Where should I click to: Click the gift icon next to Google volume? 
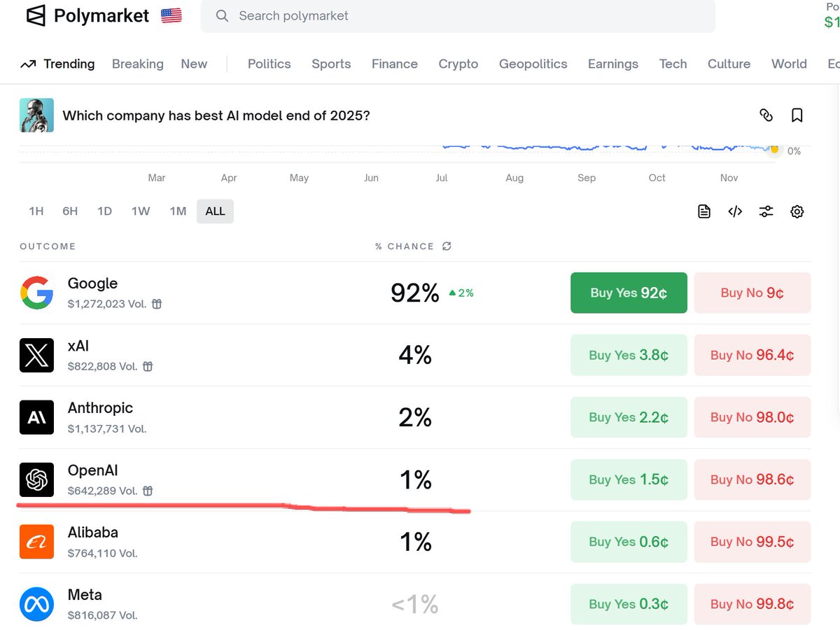[157, 304]
